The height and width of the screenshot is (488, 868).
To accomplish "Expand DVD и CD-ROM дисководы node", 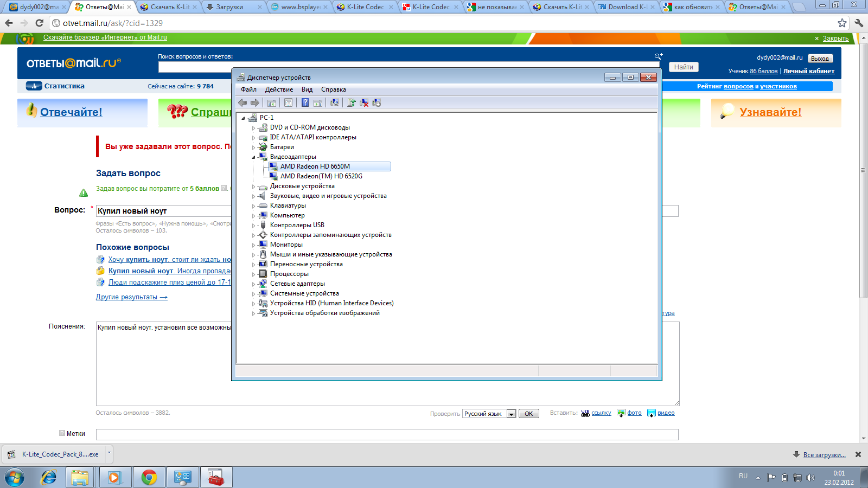I will [x=253, y=128].
